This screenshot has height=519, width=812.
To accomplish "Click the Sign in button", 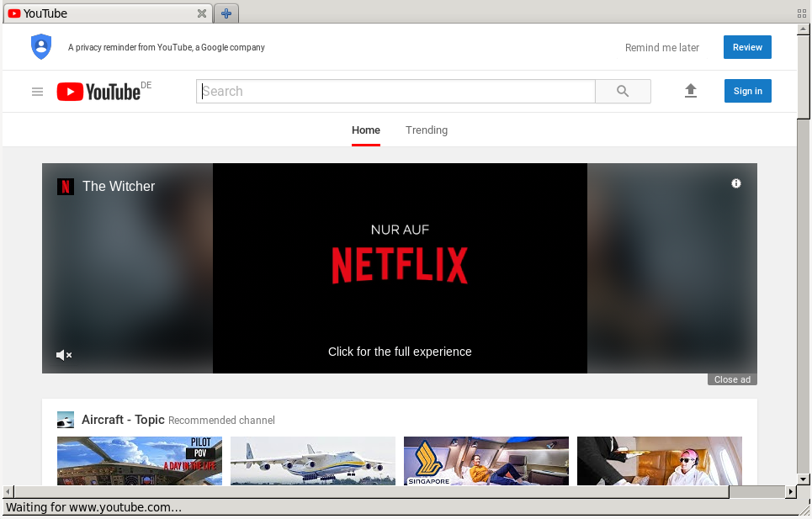I will click(x=748, y=91).
